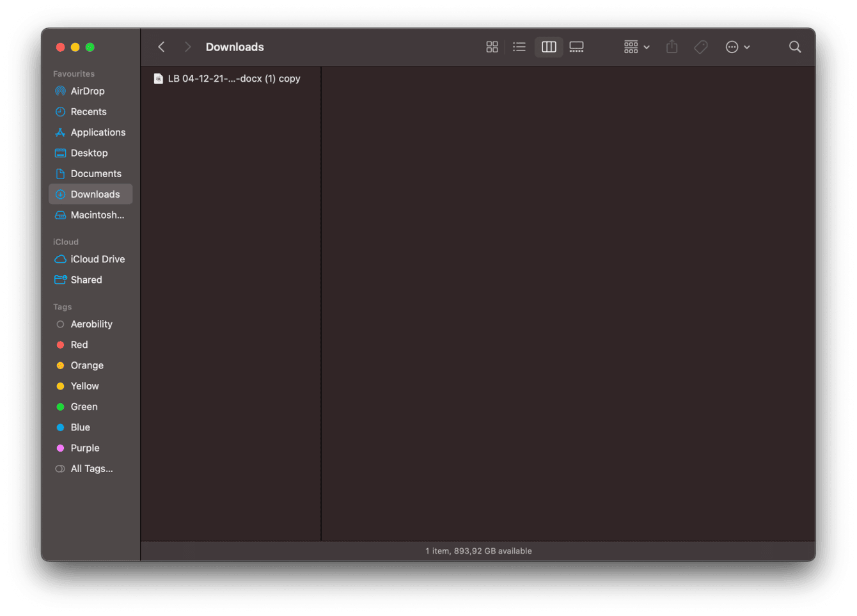Go back with the left chevron

coord(162,47)
